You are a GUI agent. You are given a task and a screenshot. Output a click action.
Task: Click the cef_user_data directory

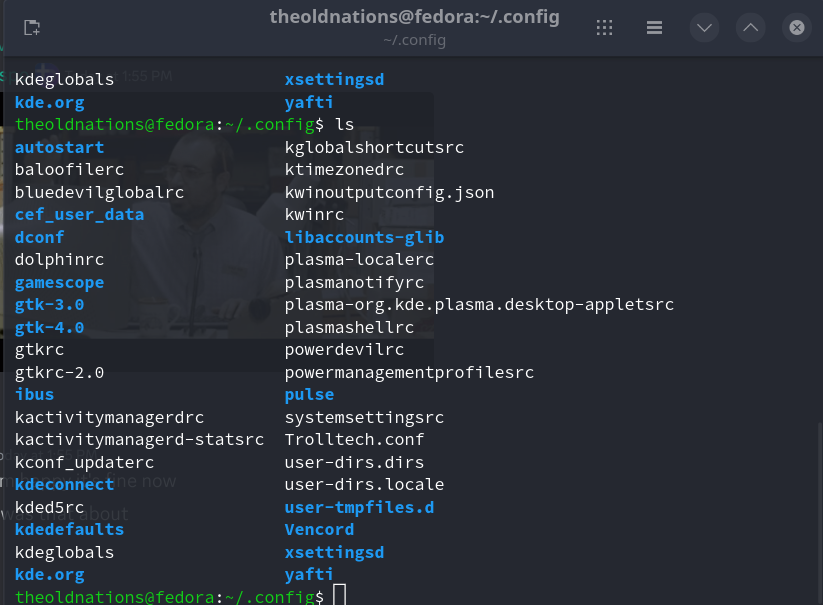click(x=79, y=215)
